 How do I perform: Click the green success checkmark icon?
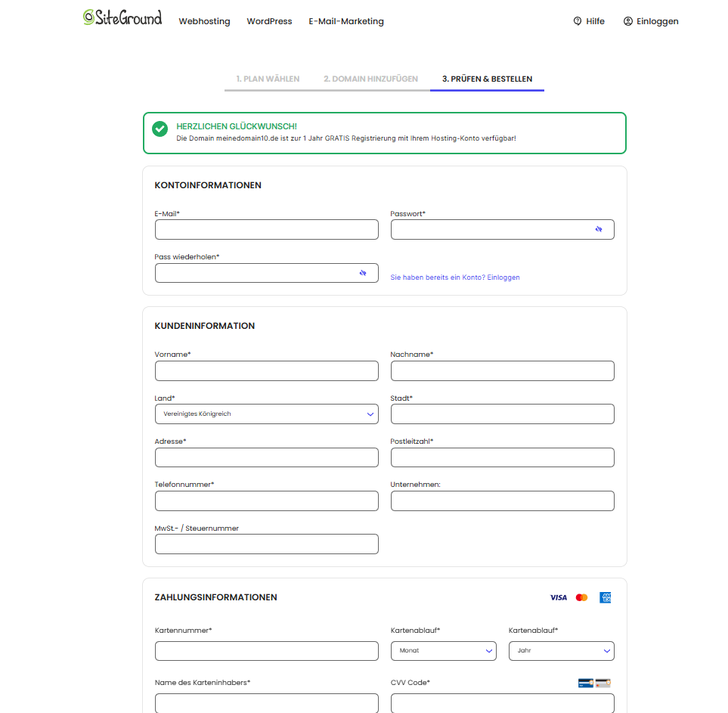(160, 129)
